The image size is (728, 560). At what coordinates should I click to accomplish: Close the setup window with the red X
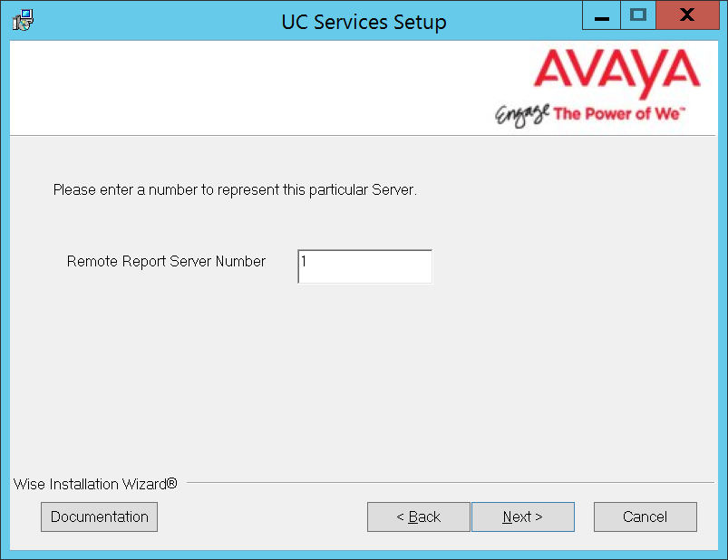[687, 14]
